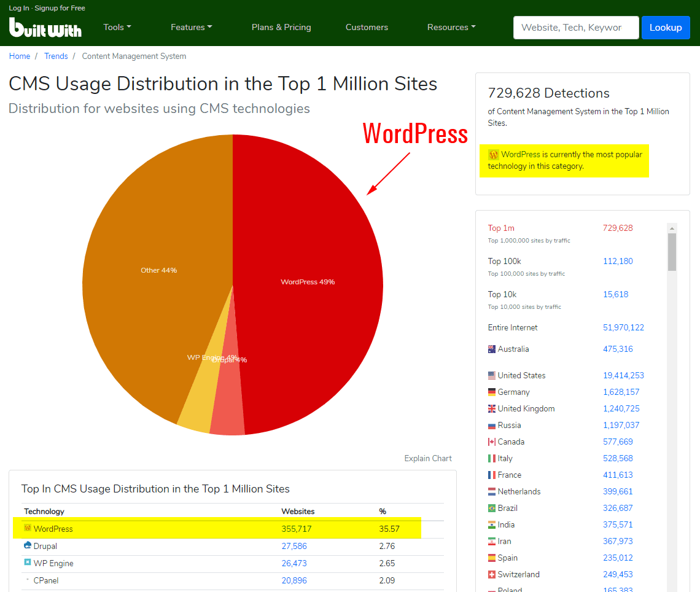Click the Australia count 475,316

coord(618,349)
